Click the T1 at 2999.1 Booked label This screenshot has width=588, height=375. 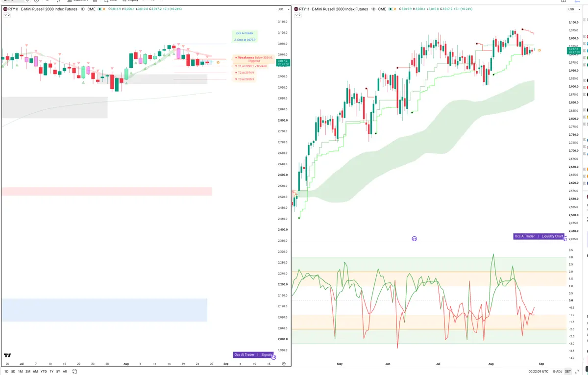(x=250, y=66)
